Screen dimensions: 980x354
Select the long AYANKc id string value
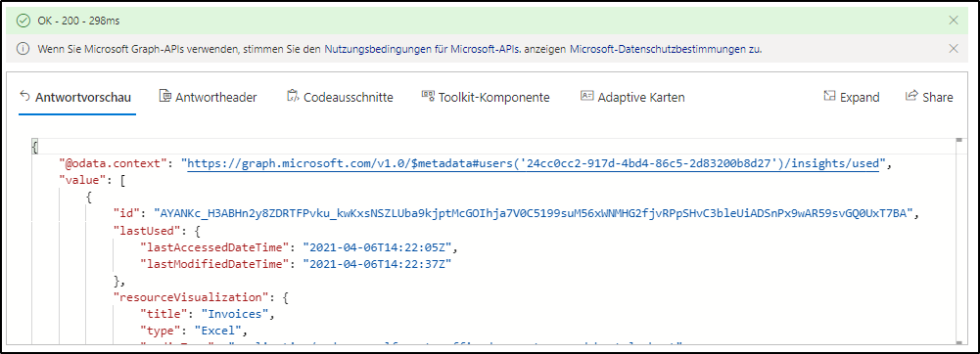coord(535,213)
